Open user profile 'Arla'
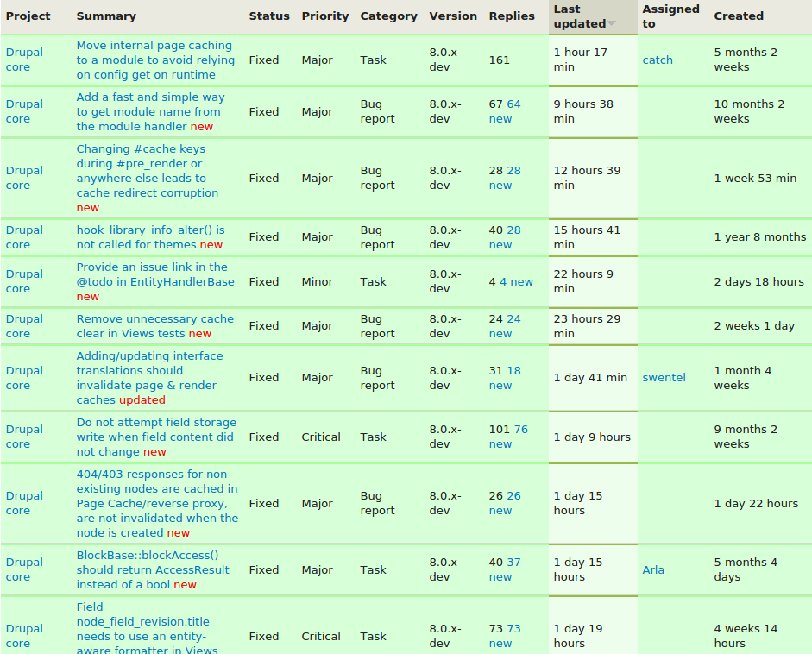This screenshot has width=812, height=654. coord(653,570)
